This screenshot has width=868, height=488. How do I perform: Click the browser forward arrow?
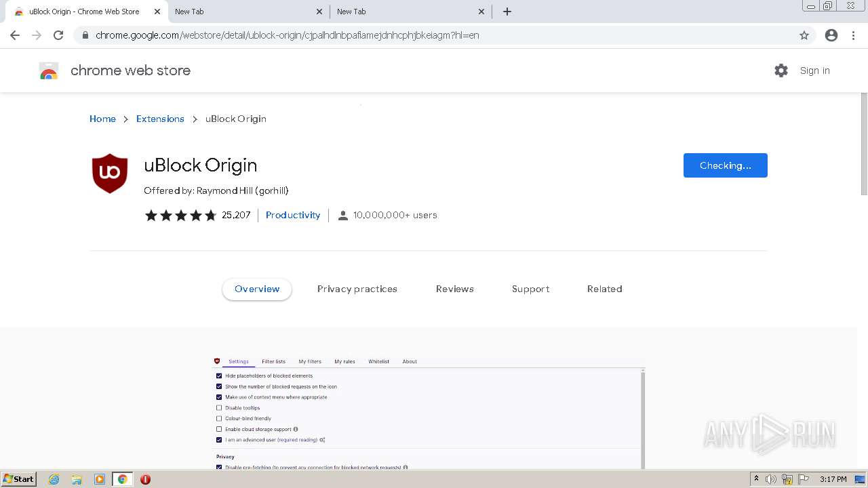click(x=37, y=35)
